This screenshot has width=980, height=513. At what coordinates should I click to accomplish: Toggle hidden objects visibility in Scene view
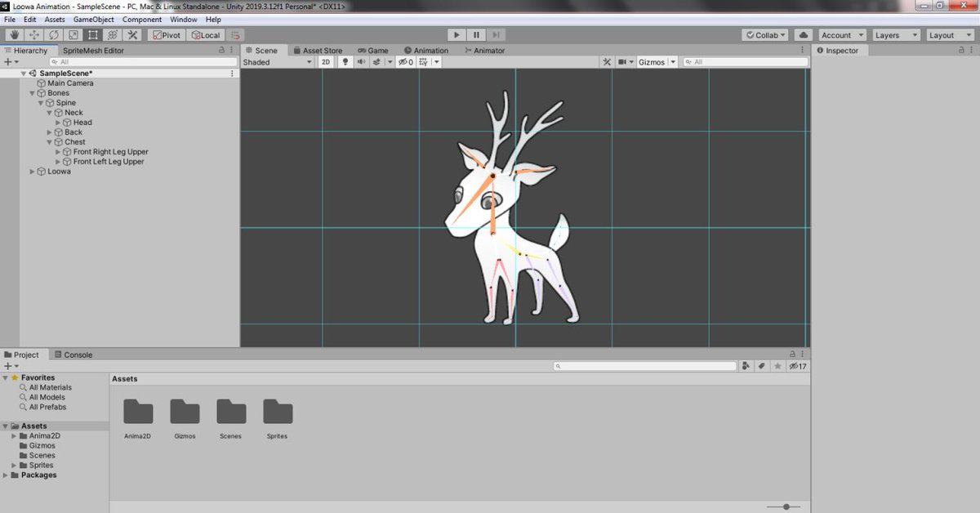click(x=405, y=62)
